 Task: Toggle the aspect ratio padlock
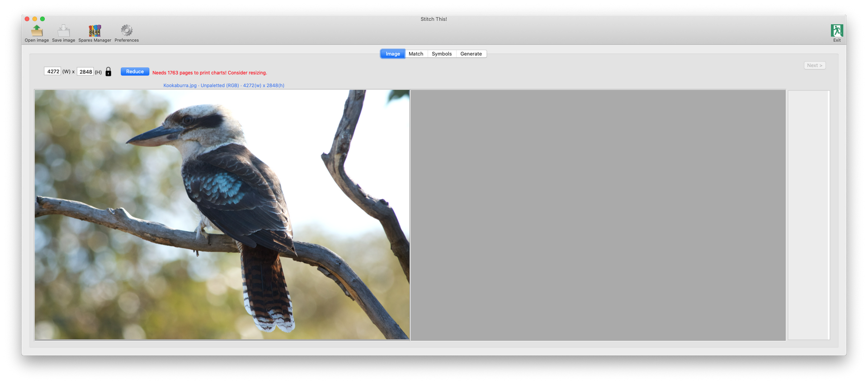108,72
